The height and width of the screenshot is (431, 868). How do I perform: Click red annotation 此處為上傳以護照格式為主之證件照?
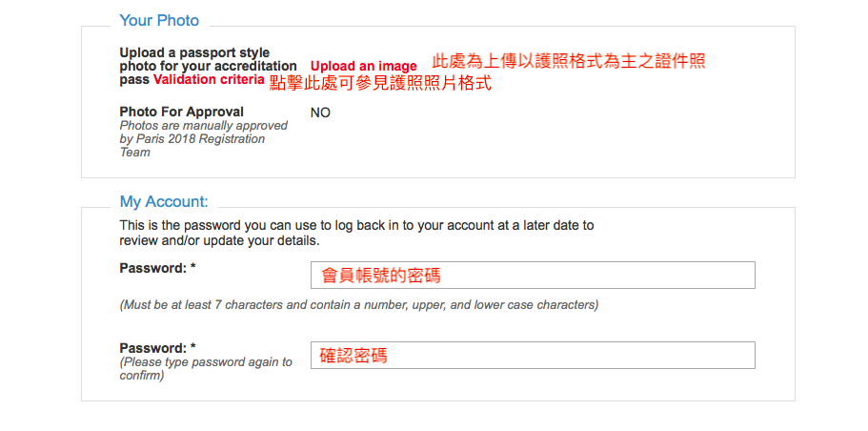pos(569,61)
